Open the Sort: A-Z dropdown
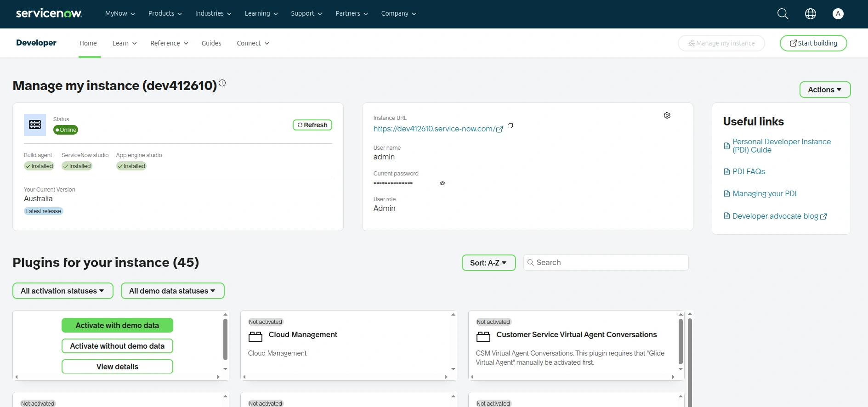The image size is (868, 407). point(488,263)
